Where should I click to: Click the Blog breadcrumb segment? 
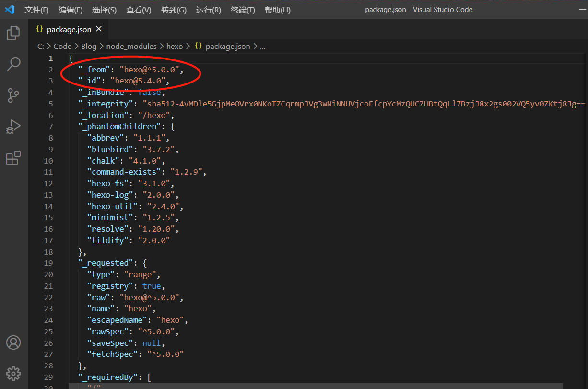click(89, 47)
